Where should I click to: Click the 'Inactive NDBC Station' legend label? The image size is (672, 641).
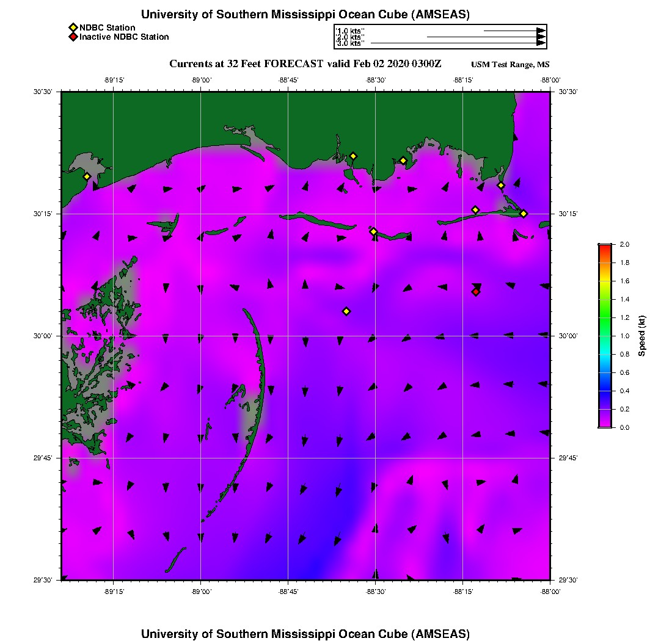124,37
